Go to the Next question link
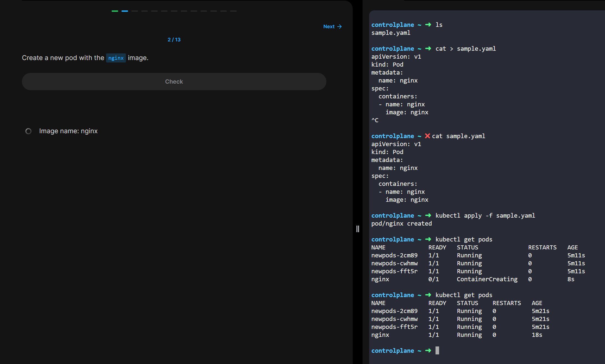The height and width of the screenshot is (364, 605). pyautogui.click(x=329, y=27)
